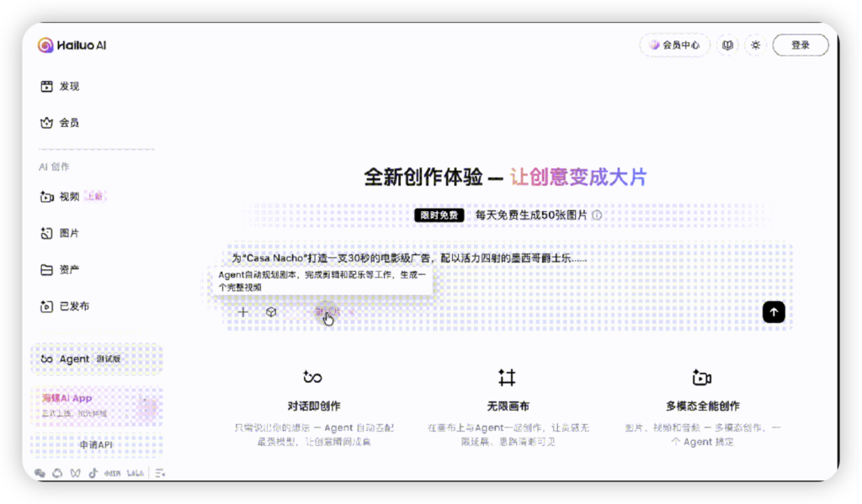862x504 pixels.
Task: Open the 会员 membership section
Action: pyautogui.click(x=60, y=122)
